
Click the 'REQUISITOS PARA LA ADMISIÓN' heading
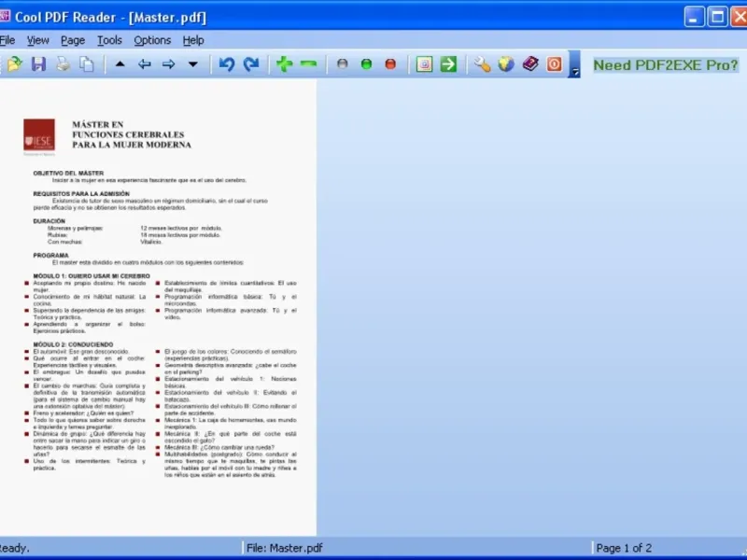81,193
